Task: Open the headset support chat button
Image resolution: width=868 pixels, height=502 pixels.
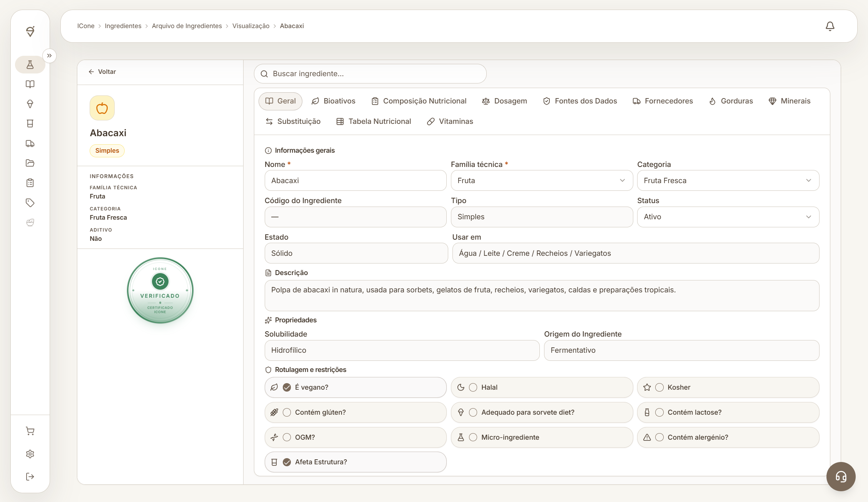Action: pyautogui.click(x=841, y=477)
